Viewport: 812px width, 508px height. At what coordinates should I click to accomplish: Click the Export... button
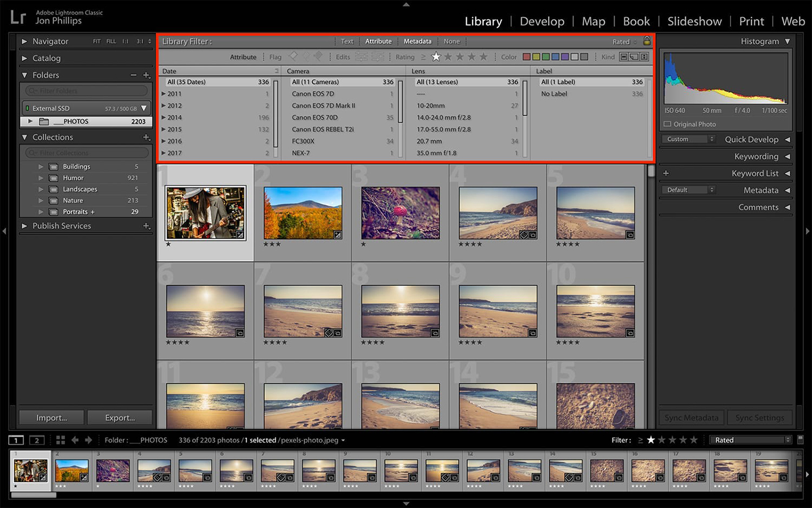pos(119,417)
